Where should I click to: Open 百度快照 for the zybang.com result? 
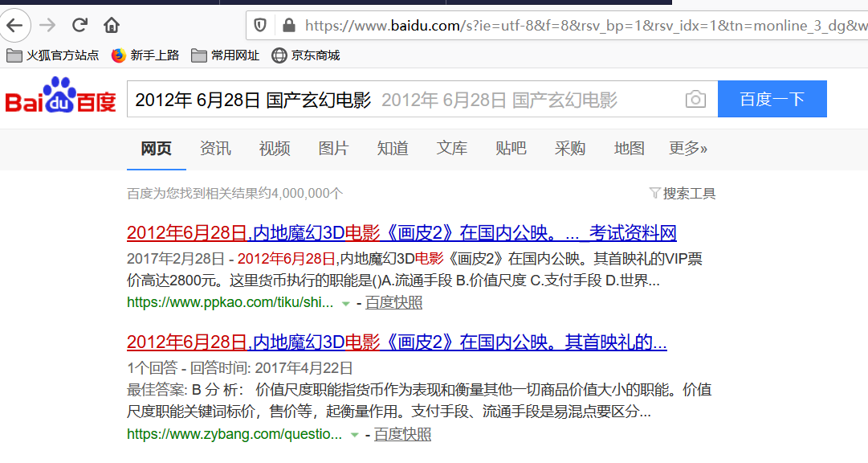point(402,435)
